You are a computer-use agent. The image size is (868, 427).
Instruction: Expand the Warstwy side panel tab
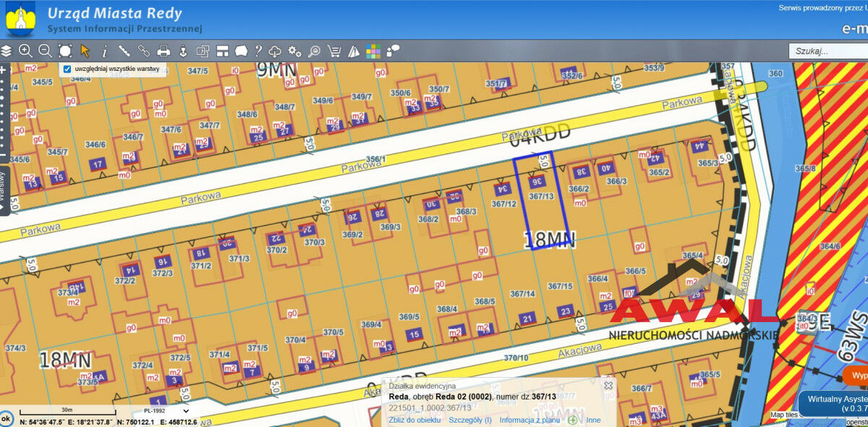[x=4, y=190]
